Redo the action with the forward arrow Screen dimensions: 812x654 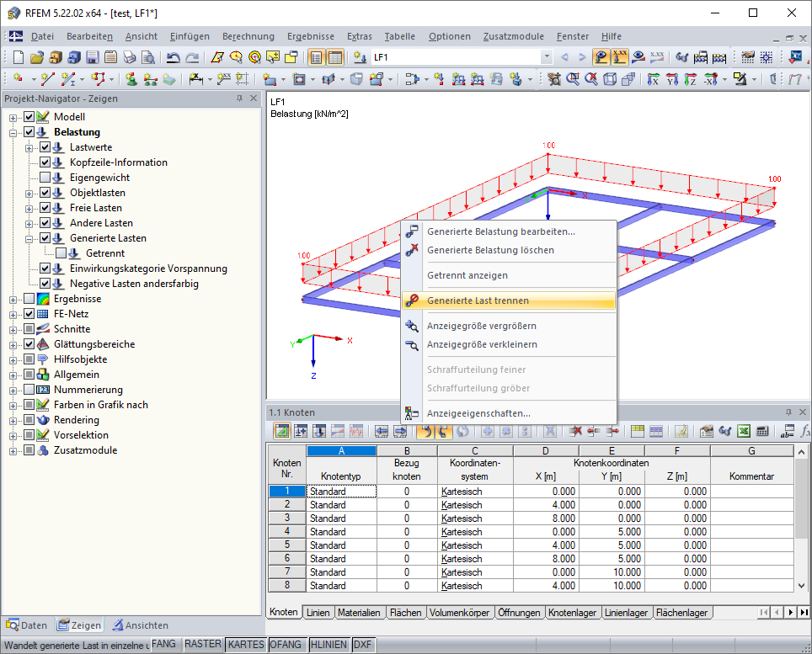[x=192, y=57]
